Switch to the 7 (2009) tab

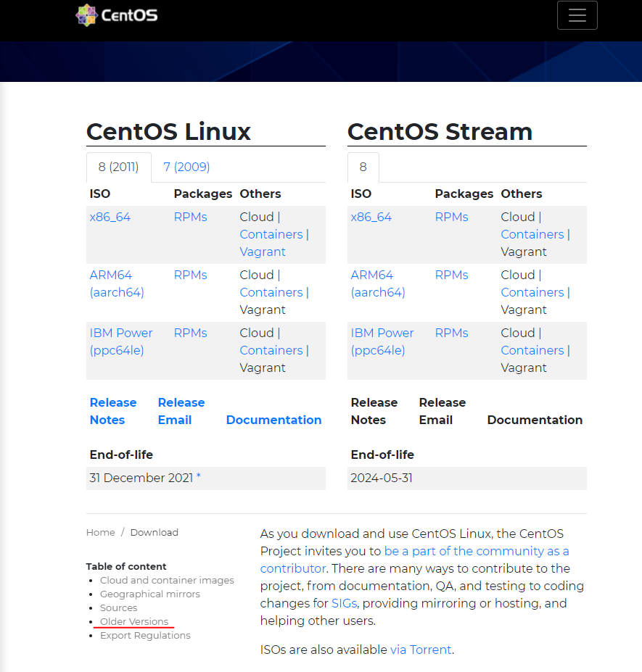[186, 167]
